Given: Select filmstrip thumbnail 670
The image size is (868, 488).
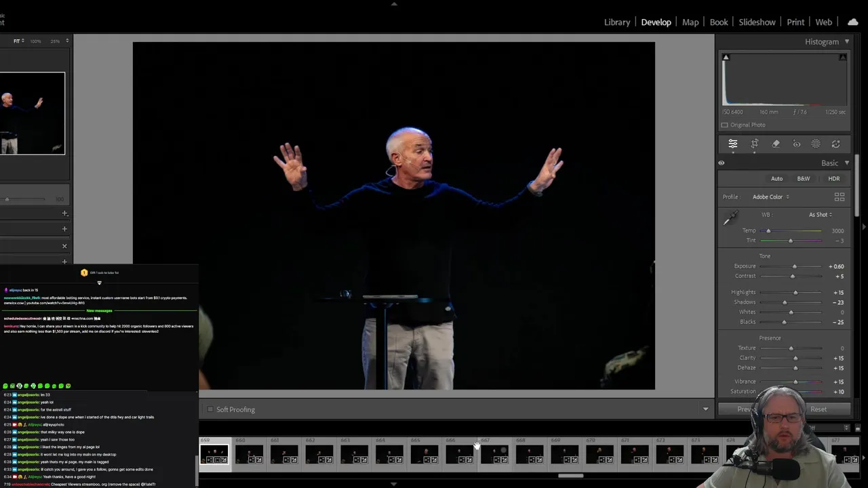Looking at the screenshot, I should (x=600, y=454).
